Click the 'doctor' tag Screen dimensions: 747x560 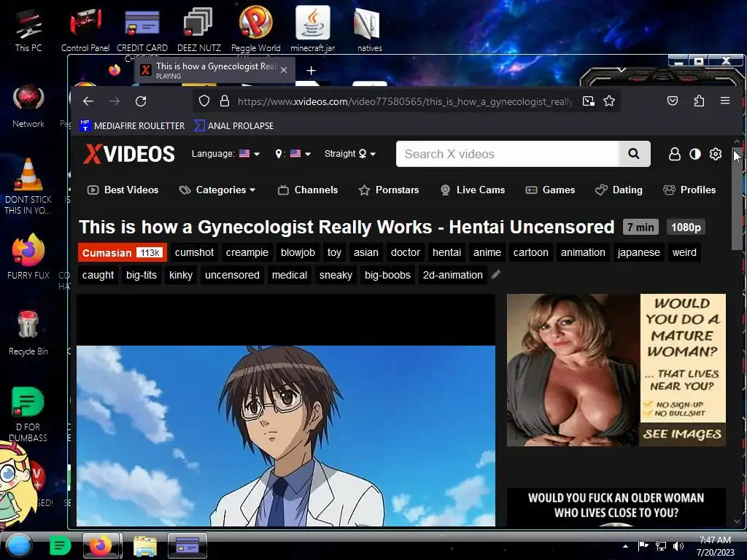coord(406,252)
